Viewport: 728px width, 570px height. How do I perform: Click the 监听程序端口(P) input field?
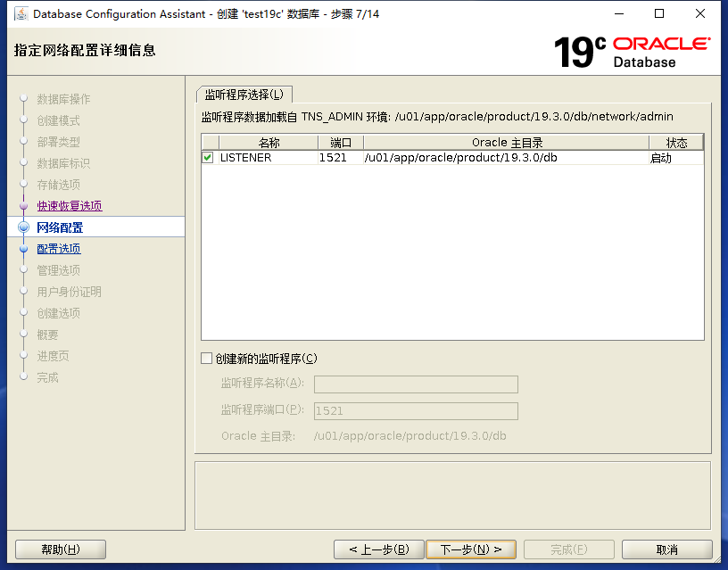416,411
